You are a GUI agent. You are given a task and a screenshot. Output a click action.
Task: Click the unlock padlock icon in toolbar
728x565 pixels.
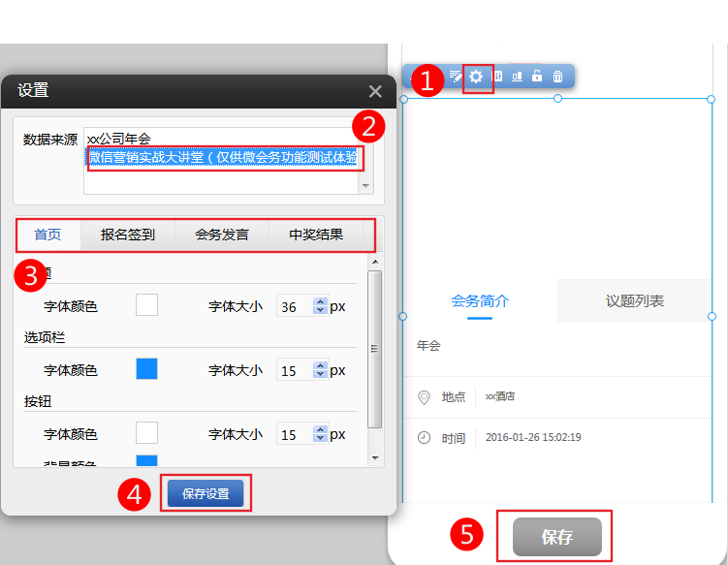pos(537,77)
